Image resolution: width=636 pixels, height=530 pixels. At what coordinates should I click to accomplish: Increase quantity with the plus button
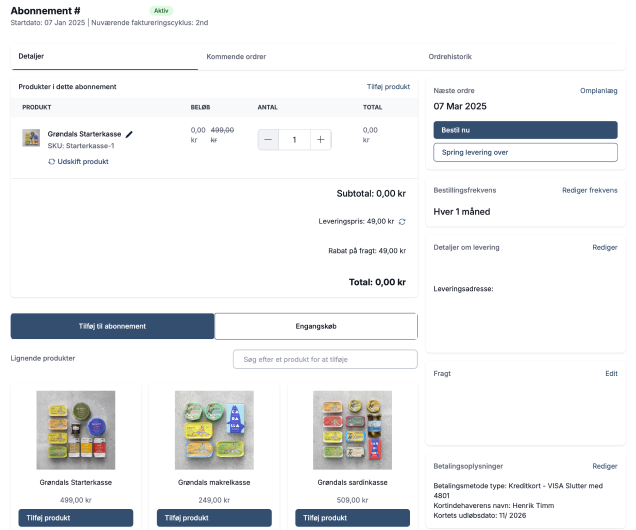pos(320,140)
